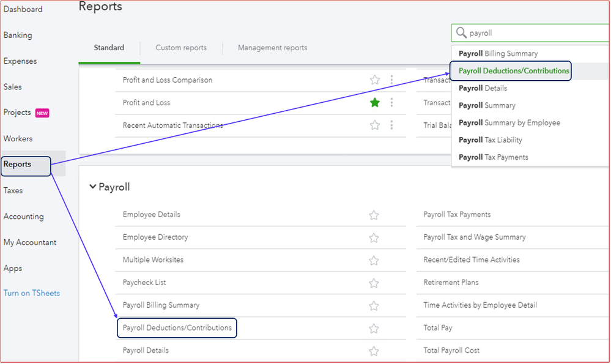Image resolution: width=611 pixels, height=364 pixels.
Task: Click the Turn on TSheets link
Action: pos(32,293)
